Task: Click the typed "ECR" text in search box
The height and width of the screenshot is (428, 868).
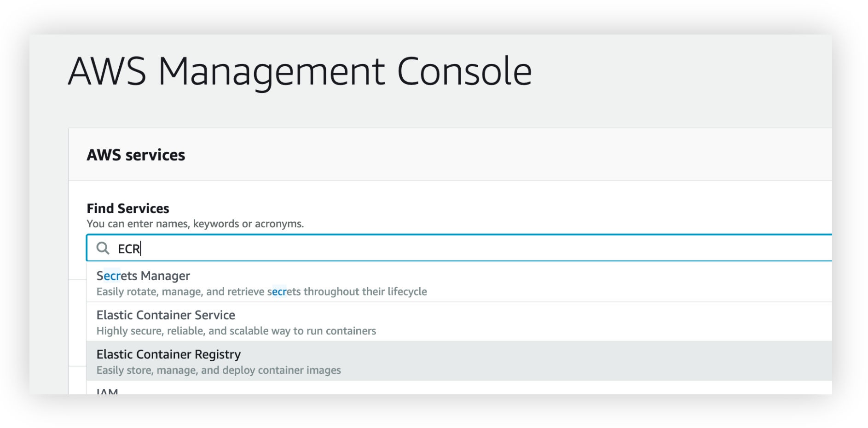Action: [x=129, y=249]
